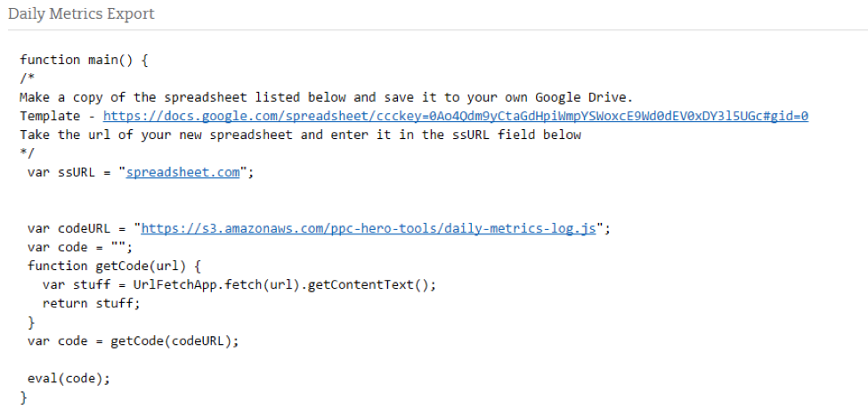Click the 'Make a copy of the spreadsheet' comment line
This screenshot has height=418, width=868.
point(326,97)
